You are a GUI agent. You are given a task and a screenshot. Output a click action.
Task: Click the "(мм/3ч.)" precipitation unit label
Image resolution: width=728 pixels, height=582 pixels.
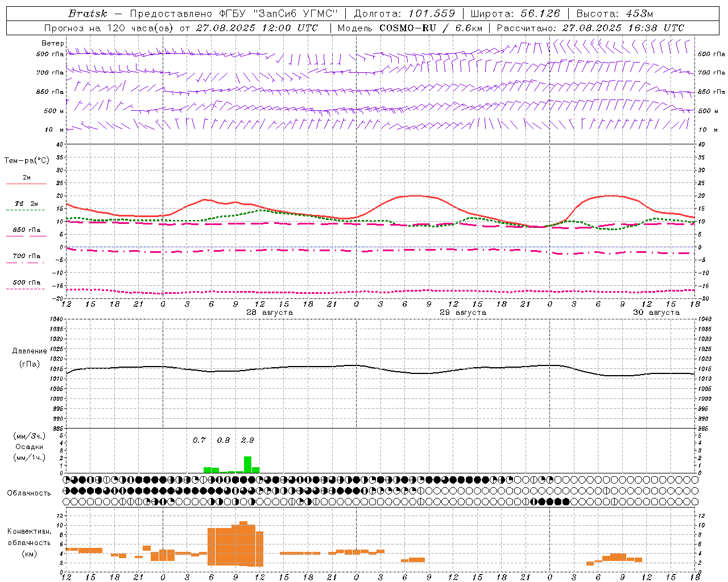pos(30,436)
